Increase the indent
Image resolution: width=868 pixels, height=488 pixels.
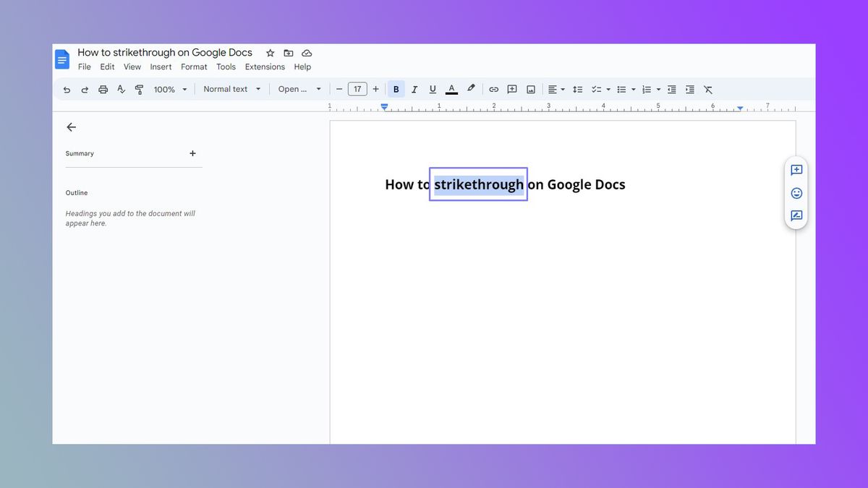[690, 90]
